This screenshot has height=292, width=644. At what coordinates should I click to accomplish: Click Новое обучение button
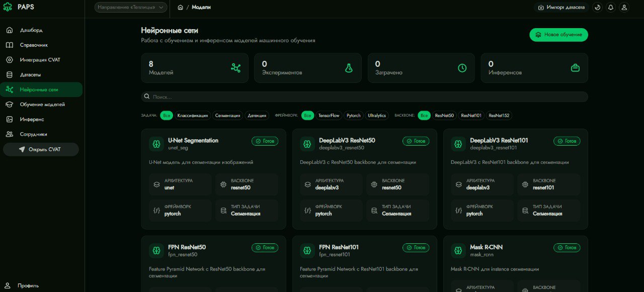click(558, 35)
